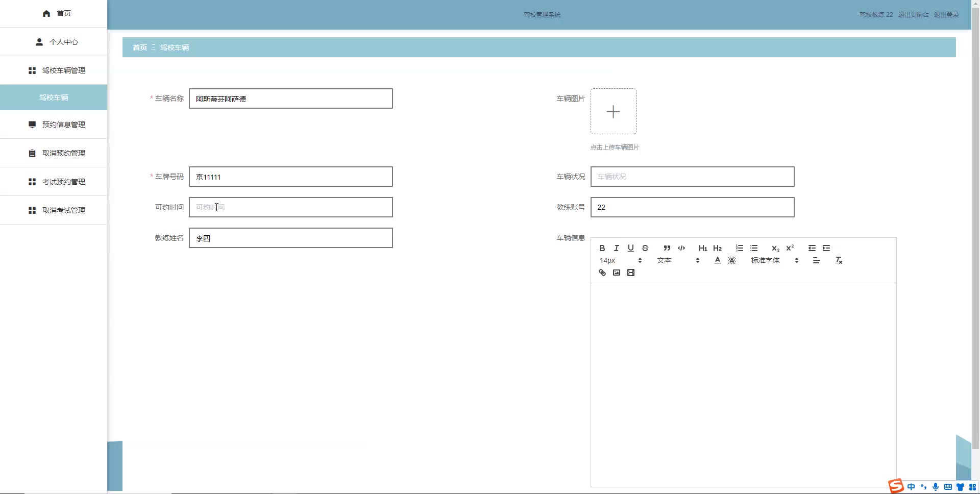Select 驾校车辆 submenu item
980x494 pixels.
[x=54, y=97]
